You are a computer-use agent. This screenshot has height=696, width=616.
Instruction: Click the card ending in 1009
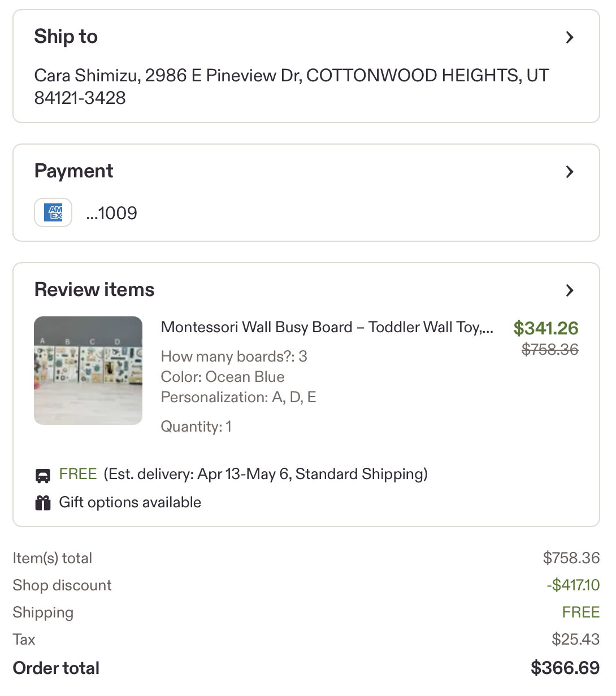coord(112,213)
